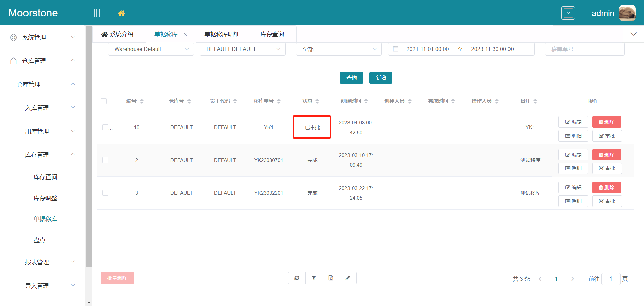Collapse the sidebar with the hamburger icon
The image size is (644, 306).
pos(97,13)
